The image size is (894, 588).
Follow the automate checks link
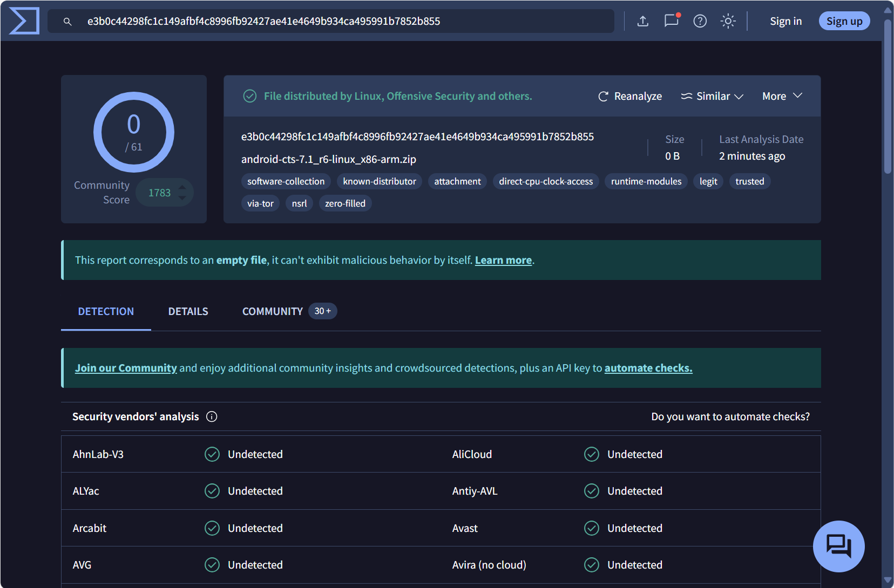coord(648,368)
